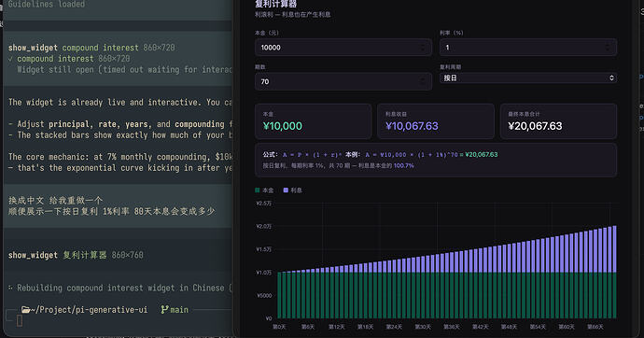The height and width of the screenshot is (338, 644).
Task: Click the 'Widget still open' terminal line
Action: 124,69
